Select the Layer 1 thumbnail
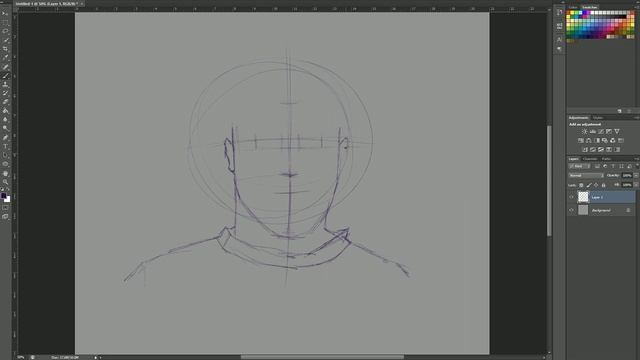Viewport: 640px width, 360px height. point(583,197)
